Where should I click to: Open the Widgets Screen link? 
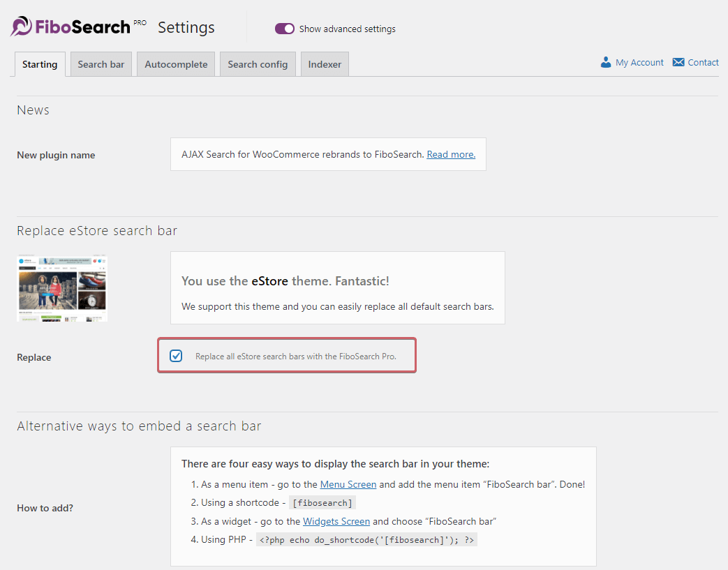coord(336,521)
